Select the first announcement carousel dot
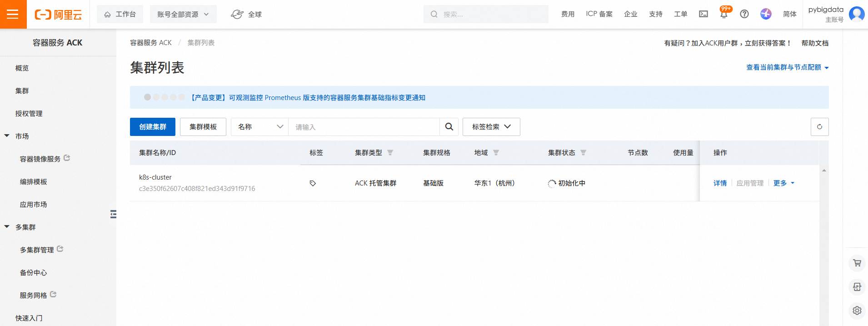Viewport: 868px width, 326px height. [x=147, y=97]
